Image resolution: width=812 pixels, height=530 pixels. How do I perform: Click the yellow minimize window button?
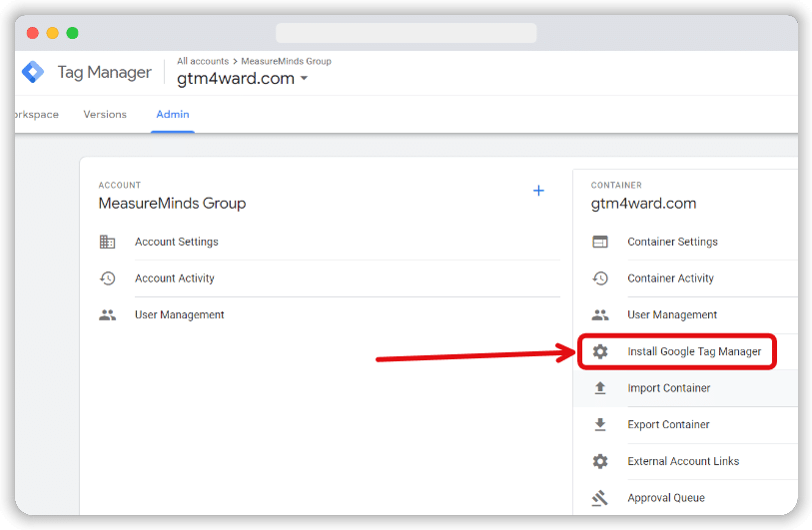pyautogui.click(x=52, y=33)
